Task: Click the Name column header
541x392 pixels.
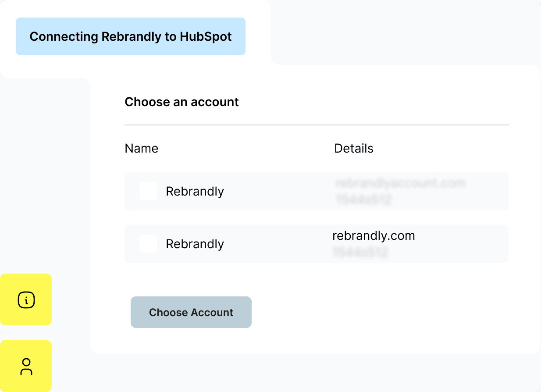Action: [x=141, y=148]
